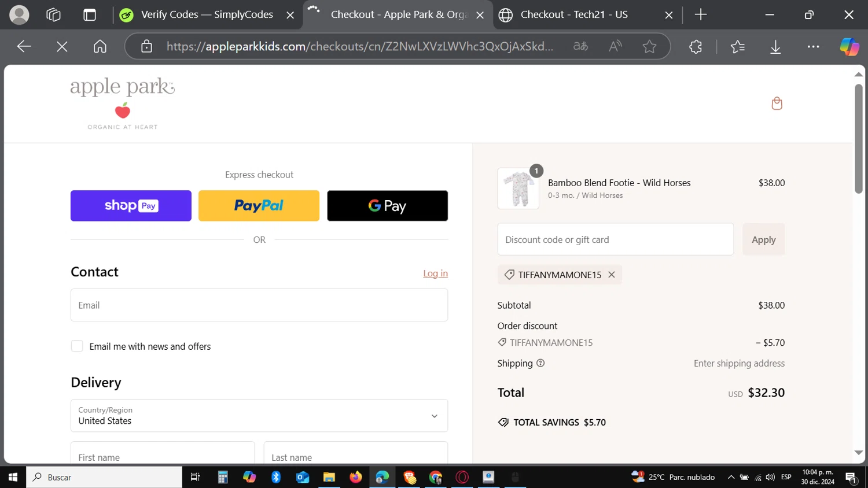
Task: Open a new browser tab
Action: pos(701,15)
